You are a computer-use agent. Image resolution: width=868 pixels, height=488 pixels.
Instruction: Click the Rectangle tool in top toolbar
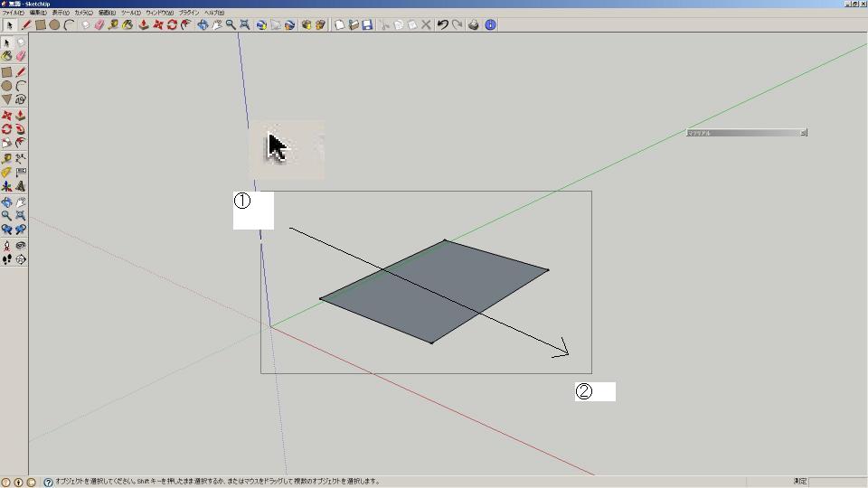pos(41,25)
